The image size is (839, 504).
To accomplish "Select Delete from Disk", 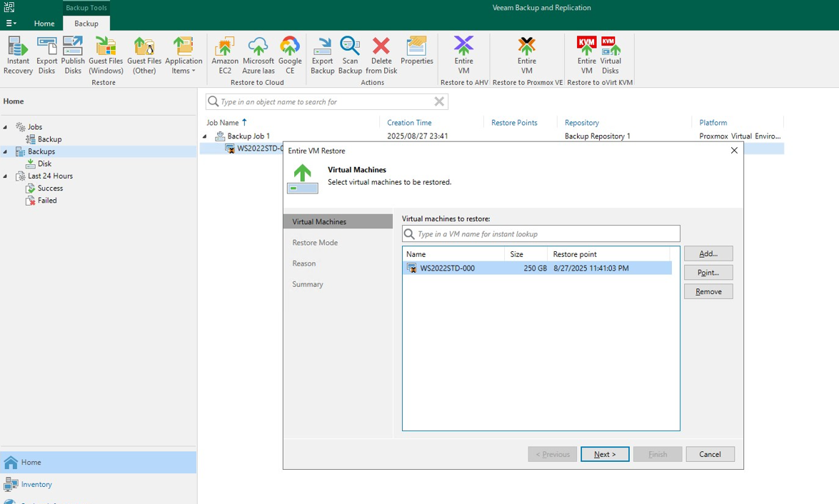I will click(x=381, y=56).
